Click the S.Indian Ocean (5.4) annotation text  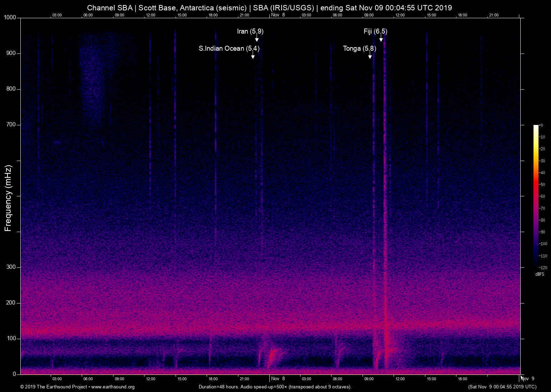coord(229,49)
